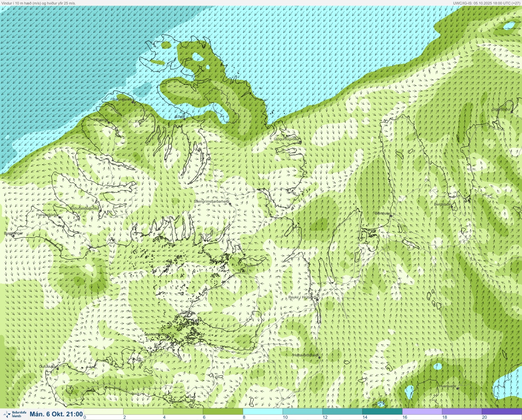The width and height of the screenshot is (522, 420).
Task: Click the Blönduós station label
Action: (x=383, y=213)
